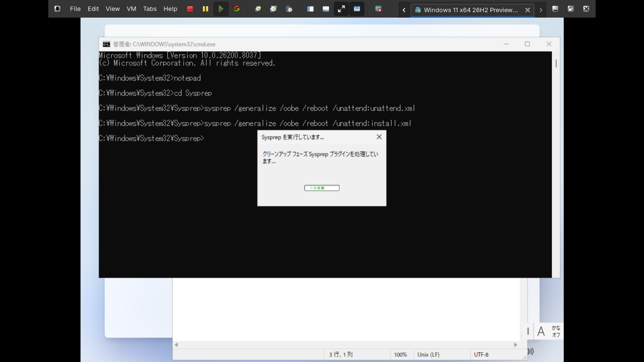Maximize the cmd.exe window
This screenshot has height=362, width=644.
coord(527,44)
